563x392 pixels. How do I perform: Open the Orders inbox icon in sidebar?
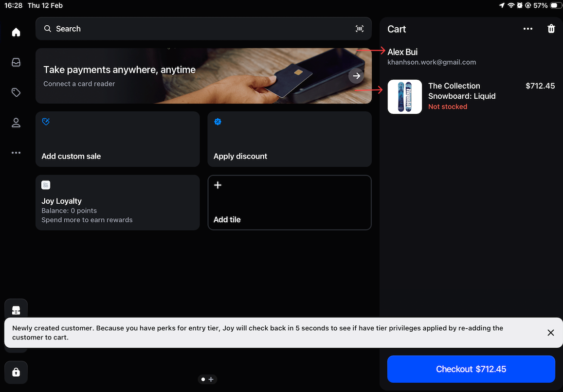click(x=16, y=62)
